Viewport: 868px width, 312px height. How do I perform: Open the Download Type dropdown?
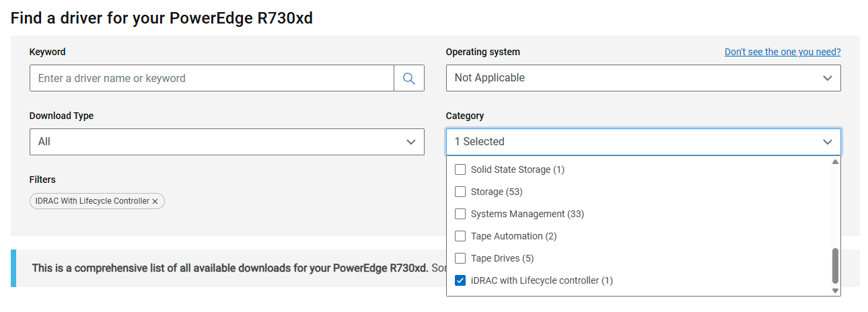227,142
